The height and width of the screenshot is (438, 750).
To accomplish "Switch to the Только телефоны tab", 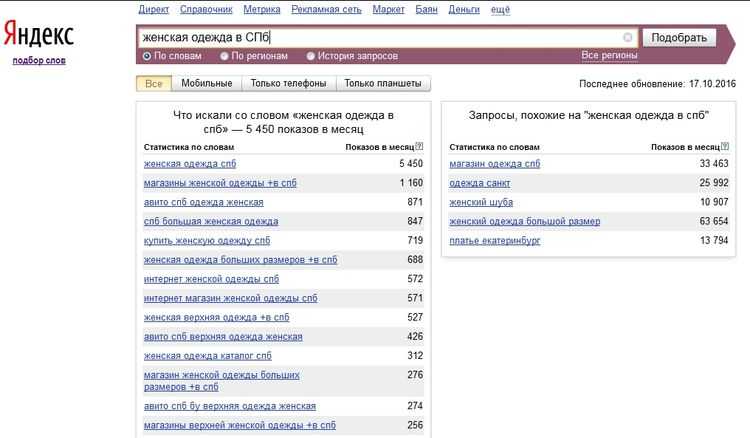I will click(288, 83).
